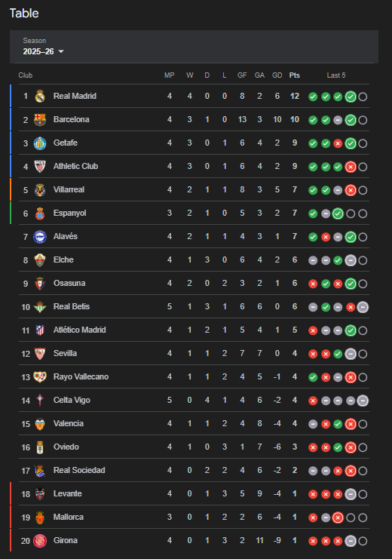The image size is (392, 559).
Task: Click the Villarreal crest icon
Action: (40, 190)
